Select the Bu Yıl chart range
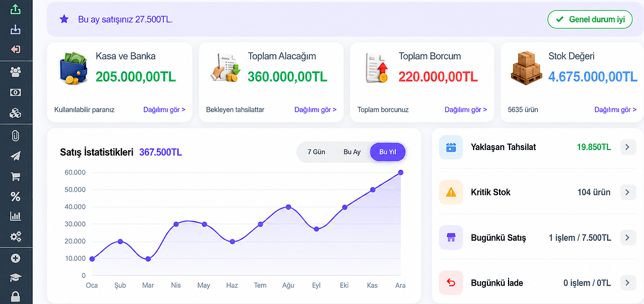The width and height of the screenshot is (644, 304). [388, 152]
